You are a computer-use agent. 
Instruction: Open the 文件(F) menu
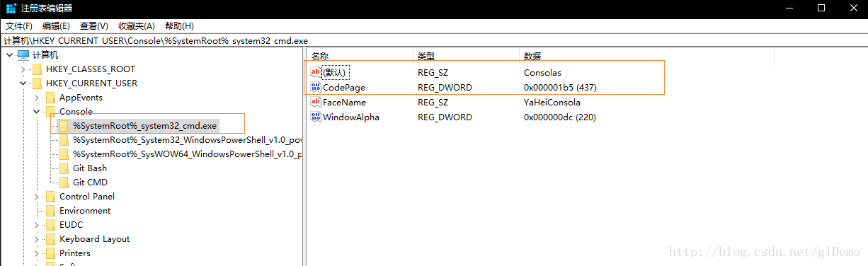19,26
